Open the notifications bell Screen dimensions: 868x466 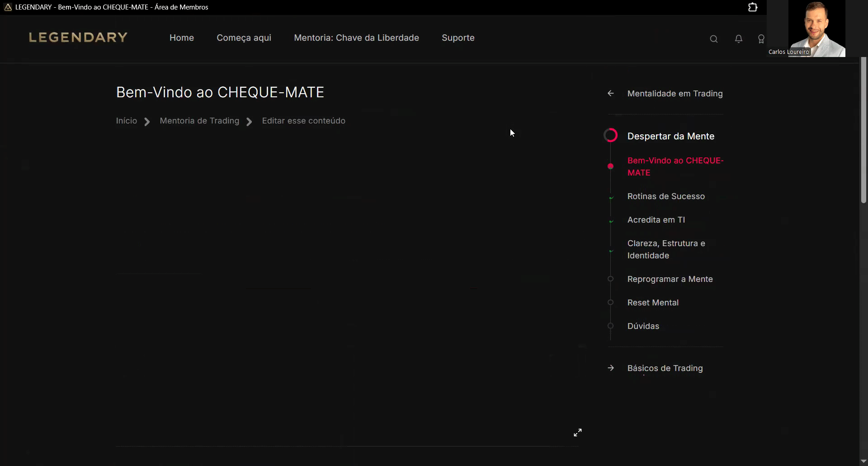(738, 39)
